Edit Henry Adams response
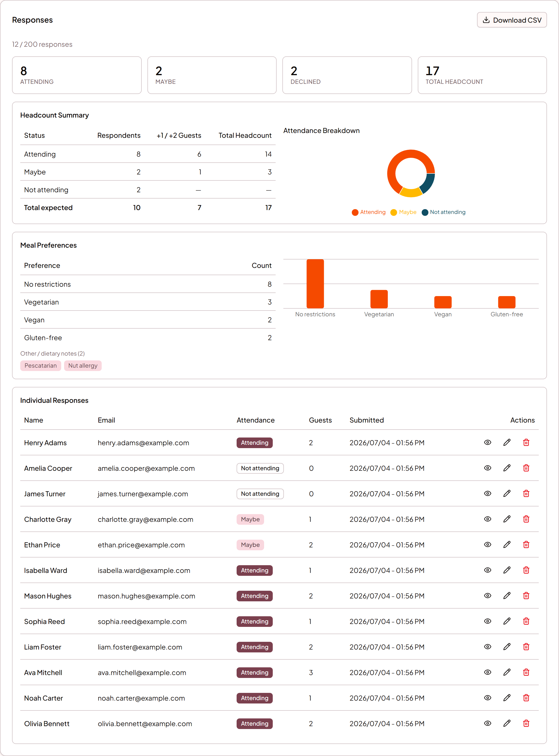Screen dimensions: 559x756 pos(506,442)
